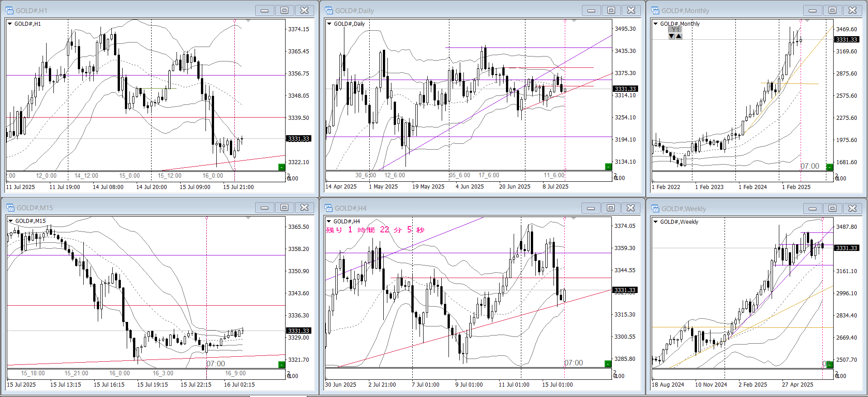The width and height of the screenshot is (868, 397).
Task: Click the grey chart shift triangle in M15 chart
Action: coord(248,218)
